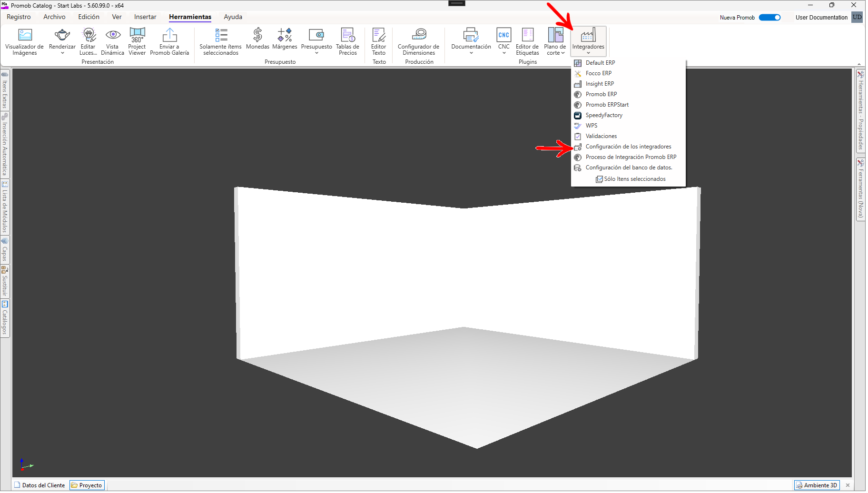Open Proceso de Integración Promob ERP

pyautogui.click(x=628, y=157)
